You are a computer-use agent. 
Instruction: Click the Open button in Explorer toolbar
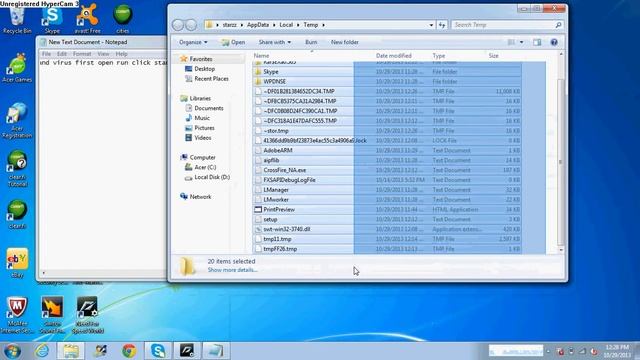(x=233, y=42)
